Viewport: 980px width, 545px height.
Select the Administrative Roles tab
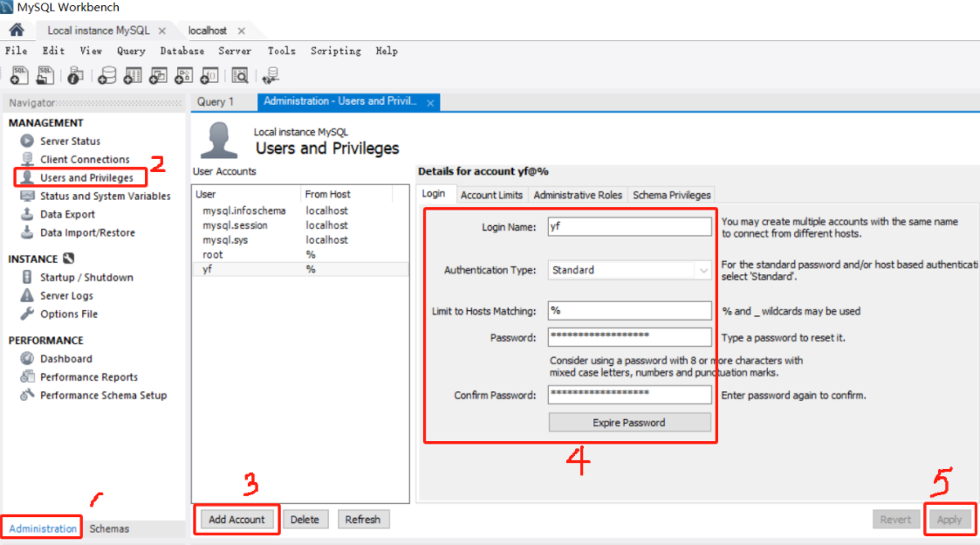578,195
